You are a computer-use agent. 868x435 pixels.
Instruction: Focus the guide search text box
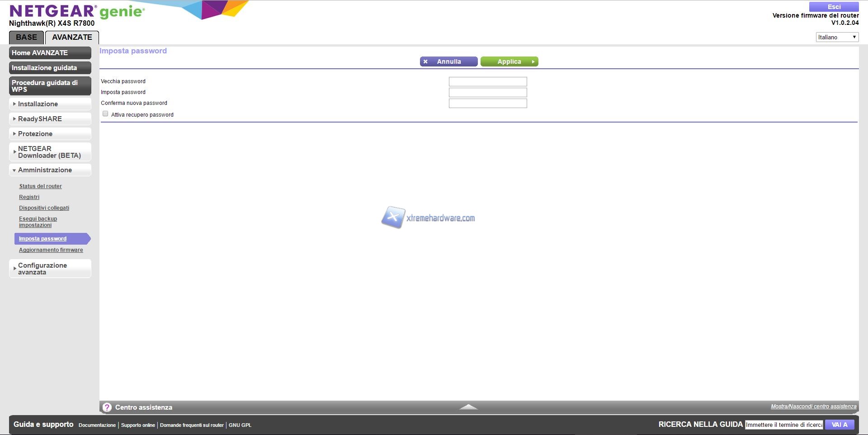pyautogui.click(x=784, y=425)
